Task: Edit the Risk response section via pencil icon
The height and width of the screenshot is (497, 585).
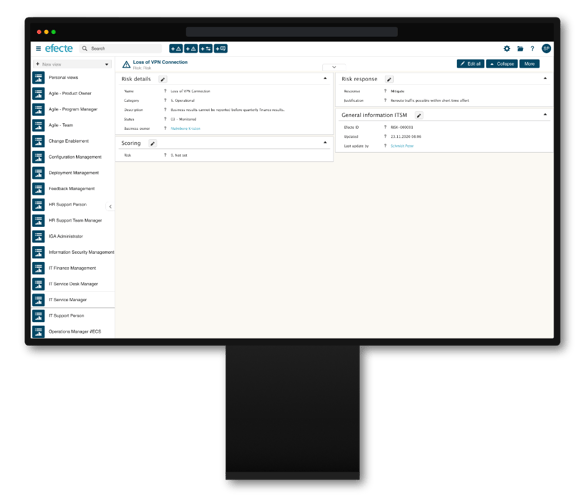Action: pyautogui.click(x=389, y=79)
